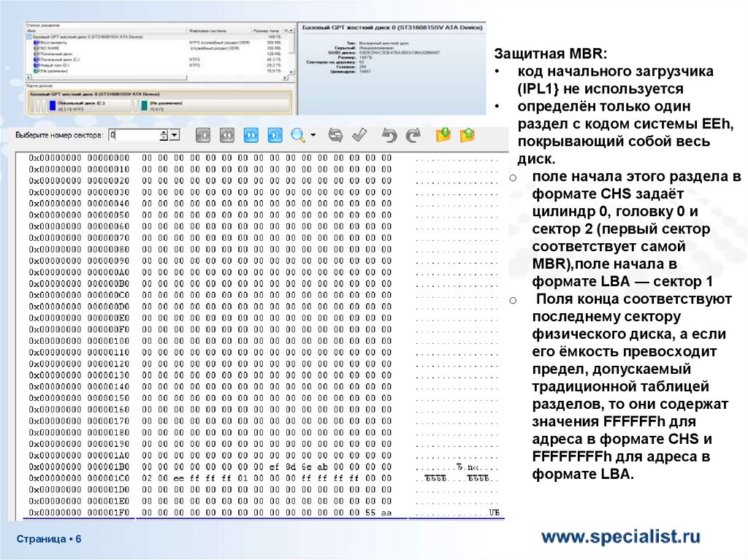Click teal color swatch of unallocated space

145,106
